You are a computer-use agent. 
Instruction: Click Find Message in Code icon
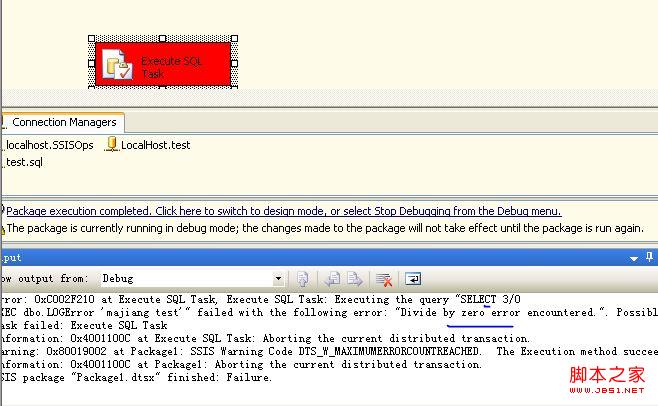tap(302, 279)
